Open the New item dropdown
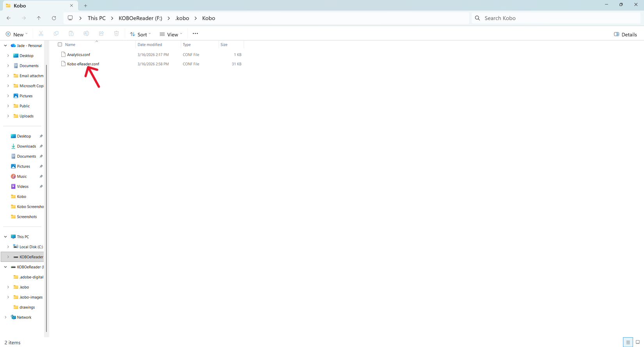Image resolution: width=644 pixels, height=347 pixels. pyautogui.click(x=17, y=34)
